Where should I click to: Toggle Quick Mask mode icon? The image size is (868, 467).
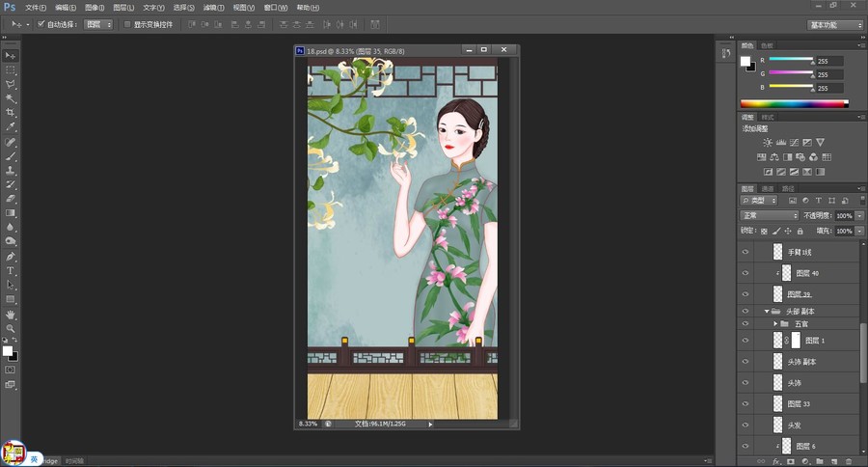(x=10, y=370)
